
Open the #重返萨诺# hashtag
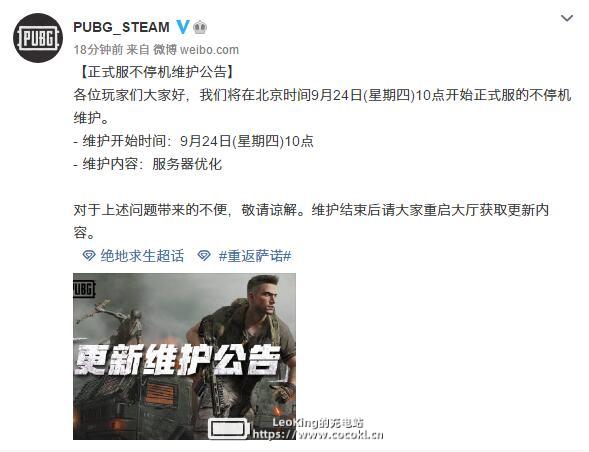click(x=255, y=256)
